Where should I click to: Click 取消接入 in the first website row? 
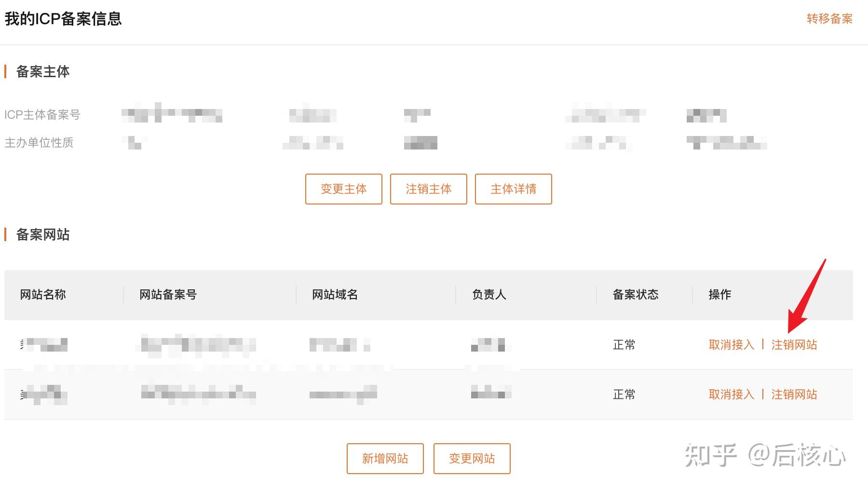tap(731, 345)
